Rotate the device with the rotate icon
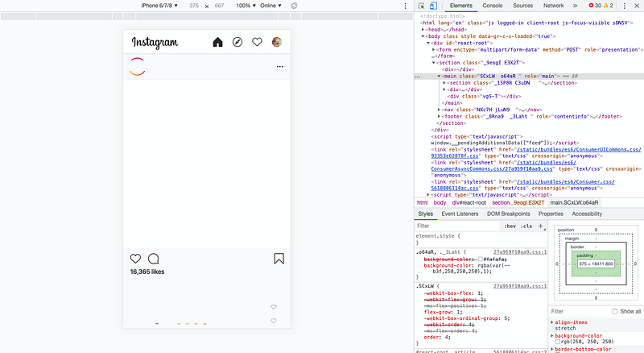Viewport: 644px width, 353px height. pyautogui.click(x=294, y=6)
